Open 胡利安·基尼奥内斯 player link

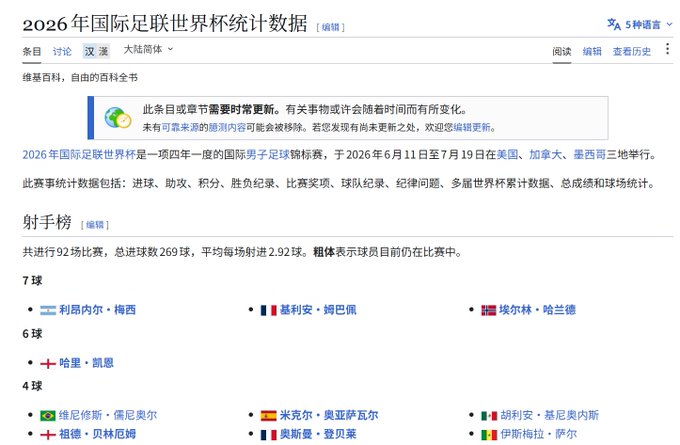coord(549,415)
